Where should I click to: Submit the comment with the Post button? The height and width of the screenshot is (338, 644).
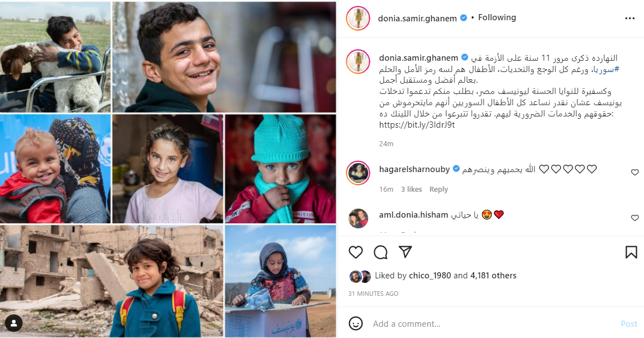coord(628,323)
